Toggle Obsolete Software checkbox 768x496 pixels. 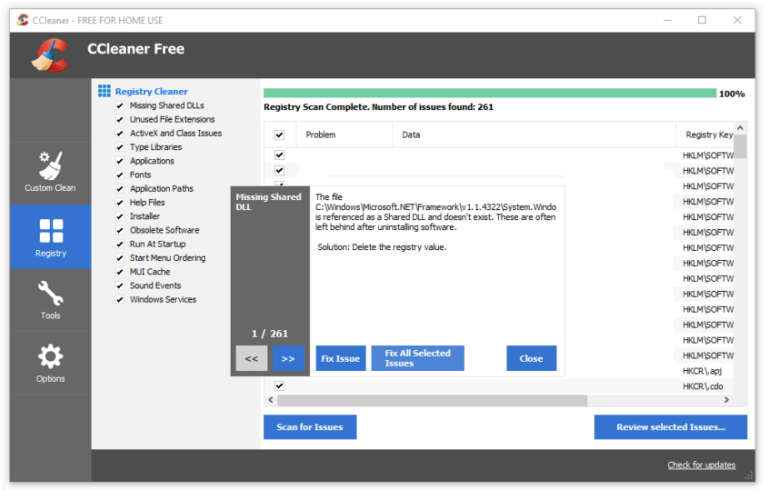click(120, 231)
